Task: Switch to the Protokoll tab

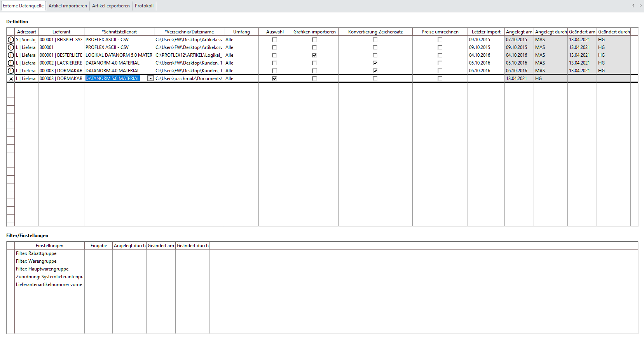Action: (144, 6)
